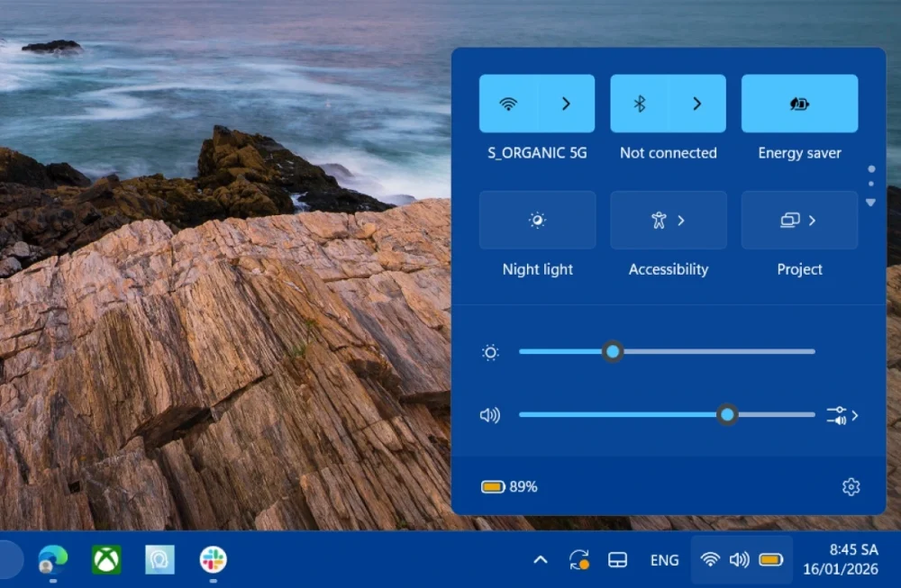The height and width of the screenshot is (588, 901).
Task: Click taskbar Wi-Fi tray icon
Action: pos(710,560)
